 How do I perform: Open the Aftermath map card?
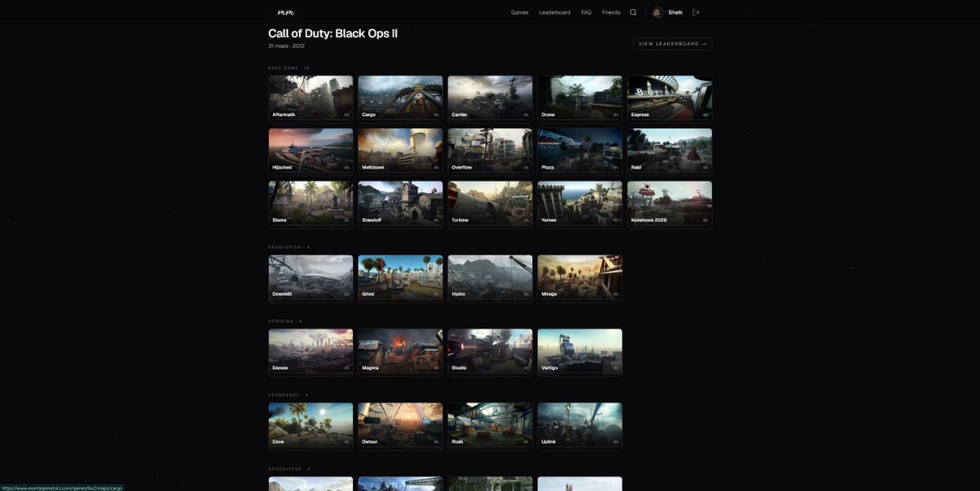tap(311, 99)
